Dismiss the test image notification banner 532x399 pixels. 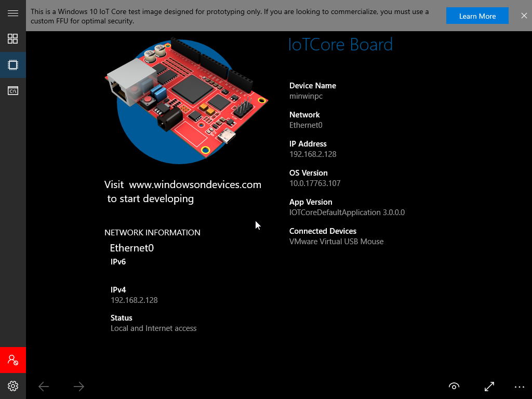[x=524, y=16]
